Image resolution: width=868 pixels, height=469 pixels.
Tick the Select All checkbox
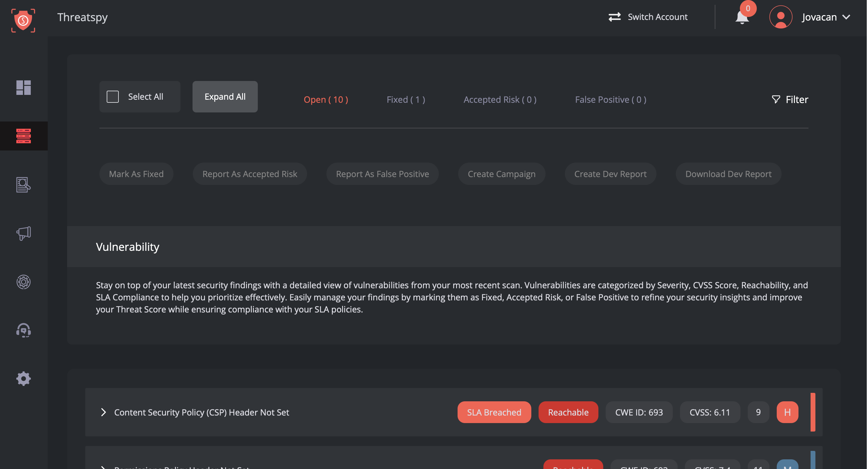[112, 97]
